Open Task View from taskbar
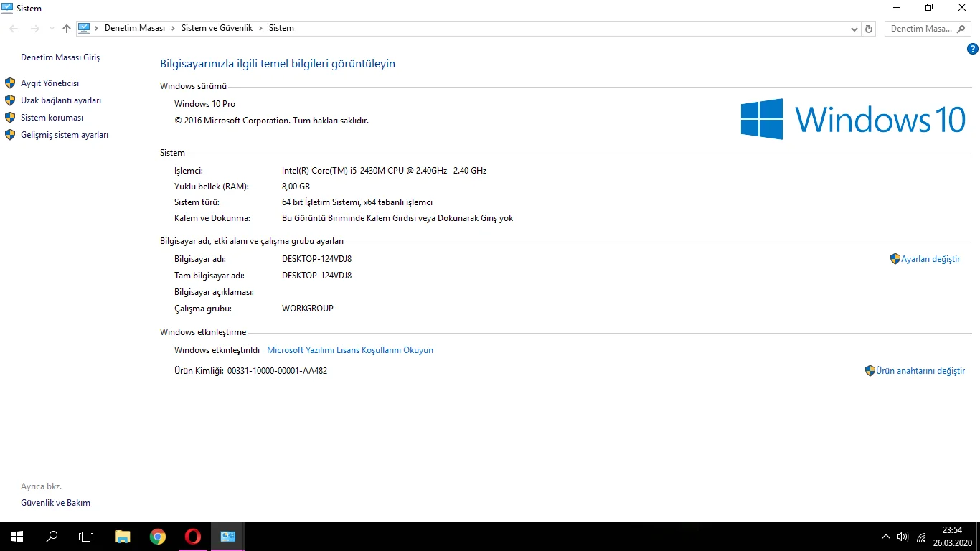 coord(86,537)
